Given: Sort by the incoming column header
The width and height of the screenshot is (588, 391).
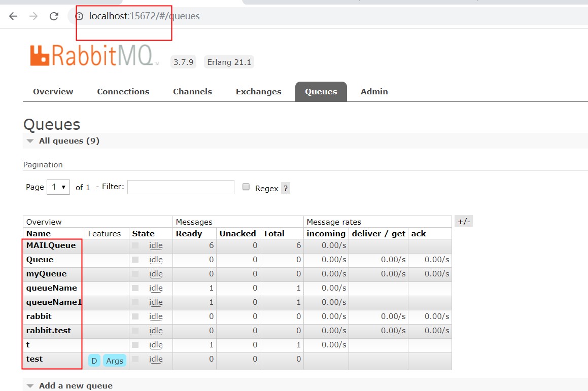Looking at the screenshot, I should click(326, 234).
